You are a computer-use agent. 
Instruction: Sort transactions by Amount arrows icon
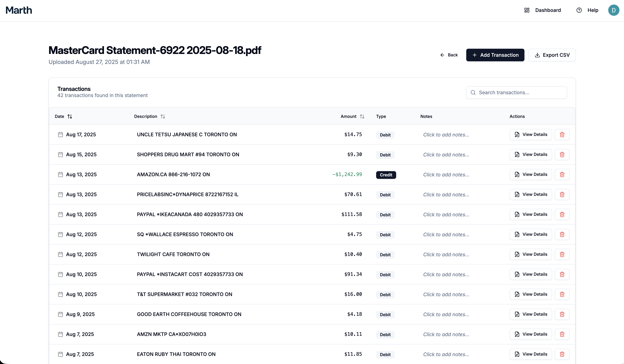point(362,116)
